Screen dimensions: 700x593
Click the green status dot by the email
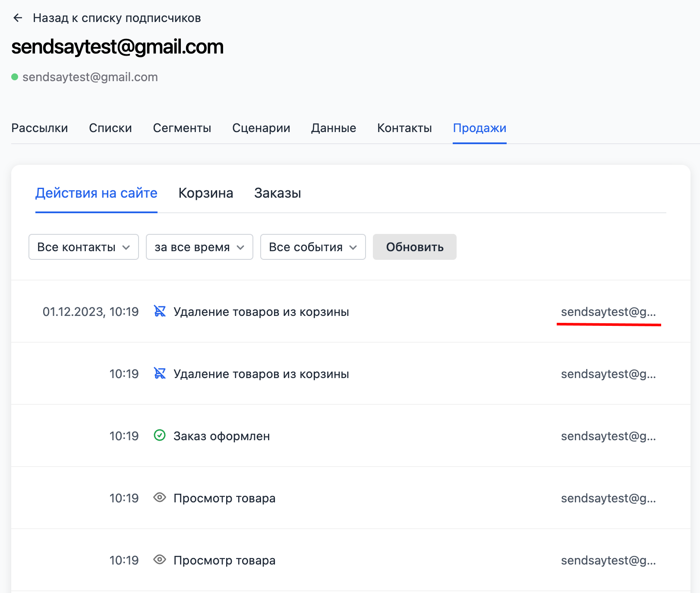pyautogui.click(x=15, y=77)
